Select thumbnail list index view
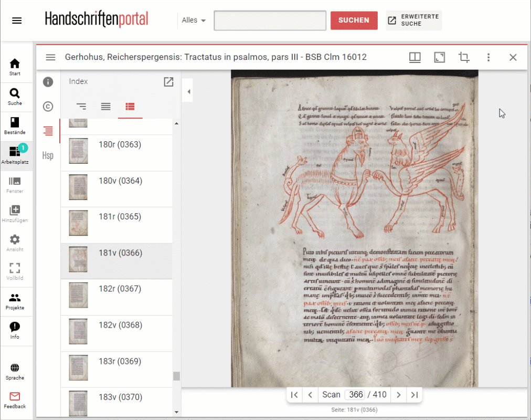The image size is (531, 420). pos(130,107)
